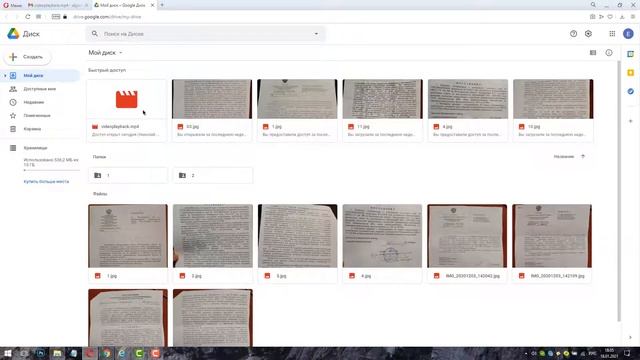Open videoplayback.mp4 in Quick access

pos(127,110)
